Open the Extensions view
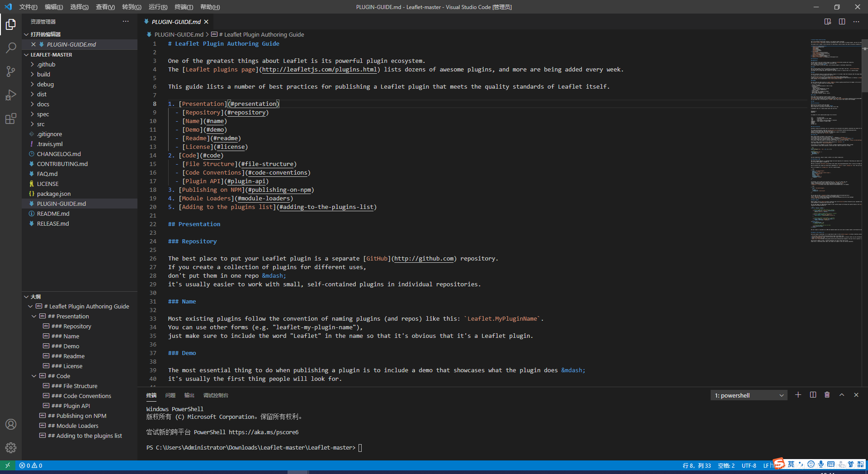The width and height of the screenshot is (868, 474). click(11, 118)
